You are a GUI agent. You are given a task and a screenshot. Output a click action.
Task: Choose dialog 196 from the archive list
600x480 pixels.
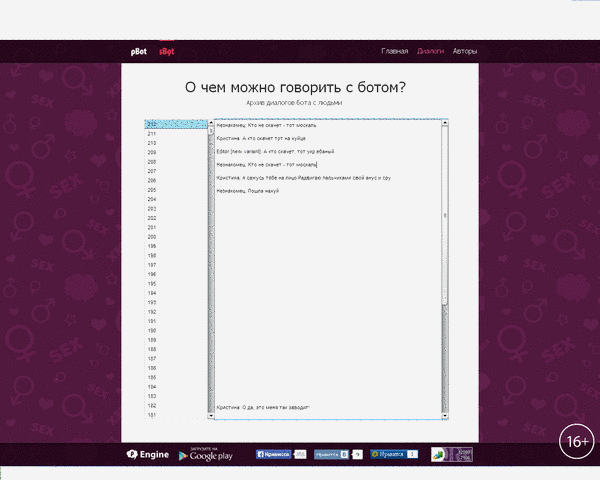pos(176,274)
